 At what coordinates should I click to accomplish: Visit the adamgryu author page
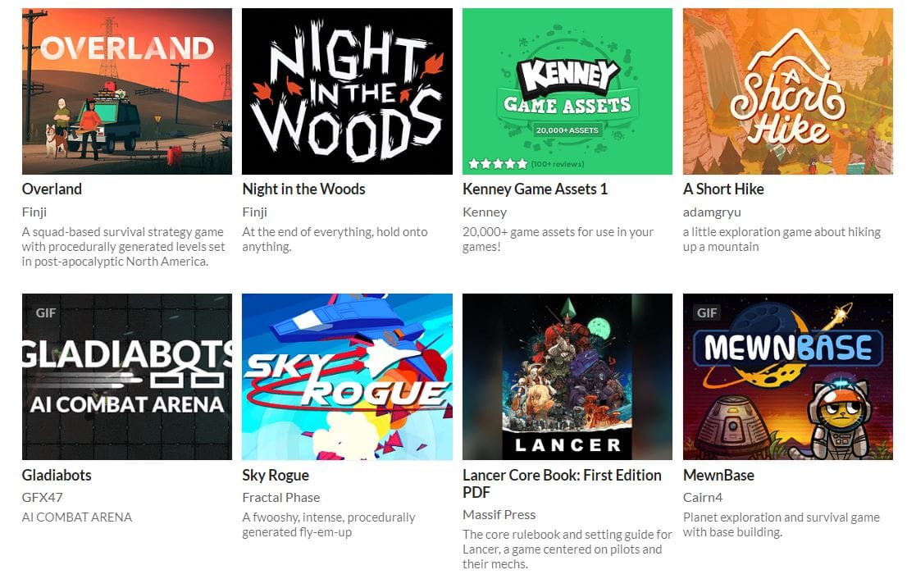point(712,212)
